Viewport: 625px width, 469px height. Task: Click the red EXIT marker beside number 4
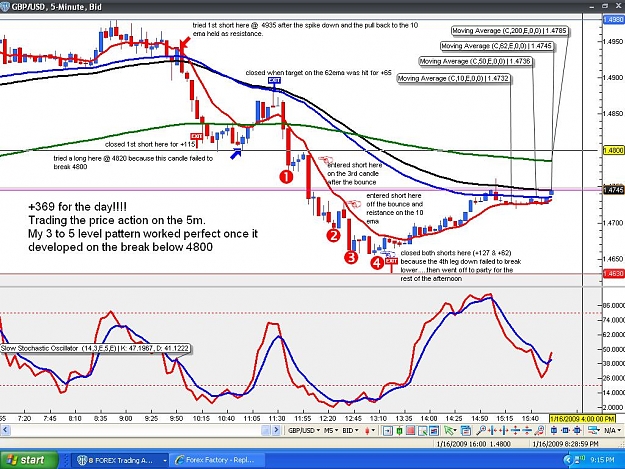391,261
